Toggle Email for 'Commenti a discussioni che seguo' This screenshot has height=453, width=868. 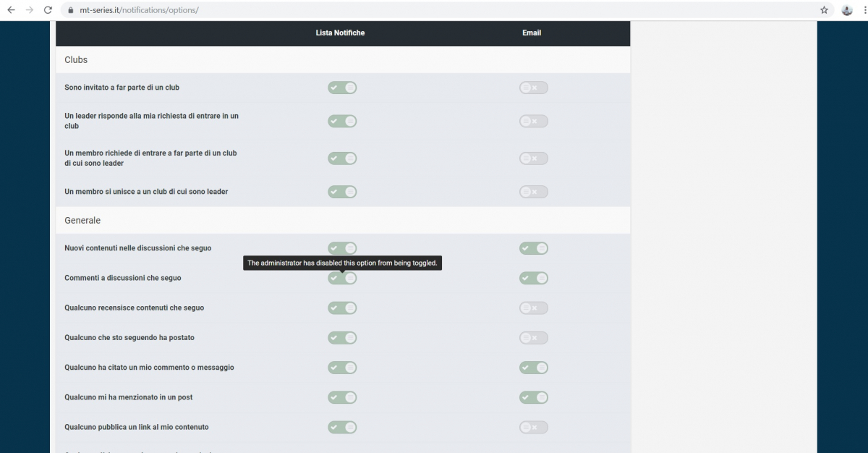coord(534,278)
